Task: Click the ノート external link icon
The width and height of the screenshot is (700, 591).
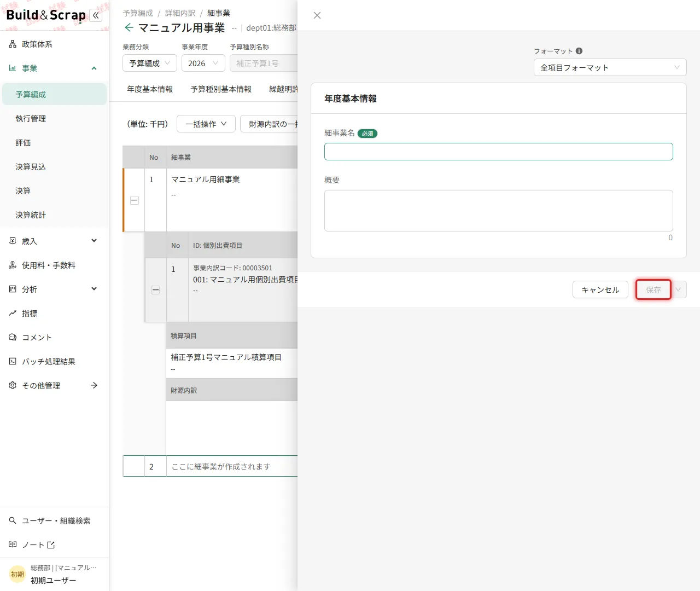Action: 51,545
